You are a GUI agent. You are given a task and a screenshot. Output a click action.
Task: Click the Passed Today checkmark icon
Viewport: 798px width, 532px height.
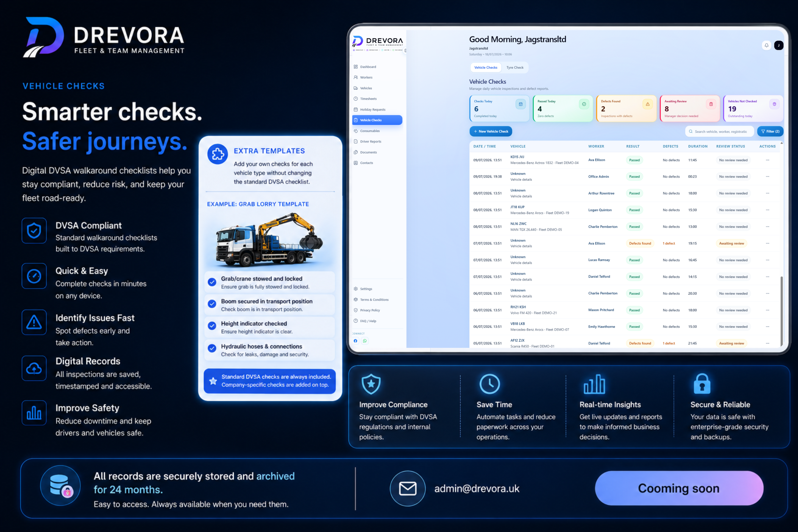(584, 104)
